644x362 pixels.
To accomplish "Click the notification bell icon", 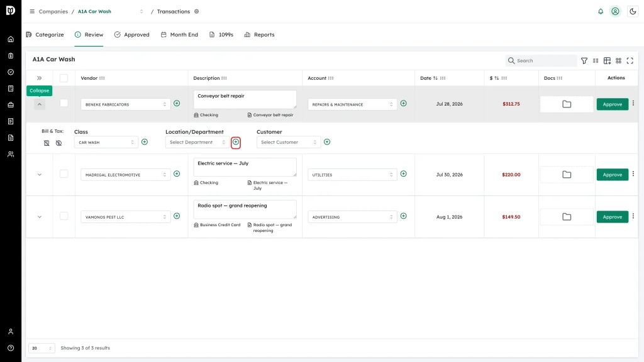I will tap(601, 11).
